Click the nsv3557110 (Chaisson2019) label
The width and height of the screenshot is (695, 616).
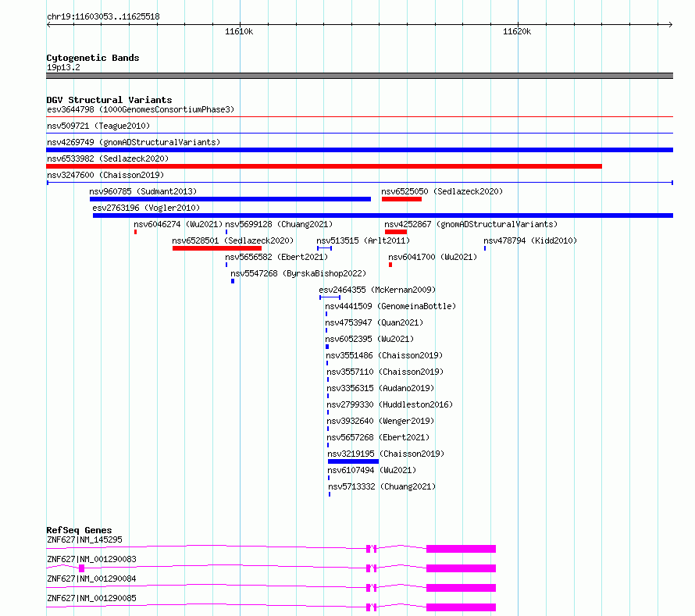click(385, 372)
